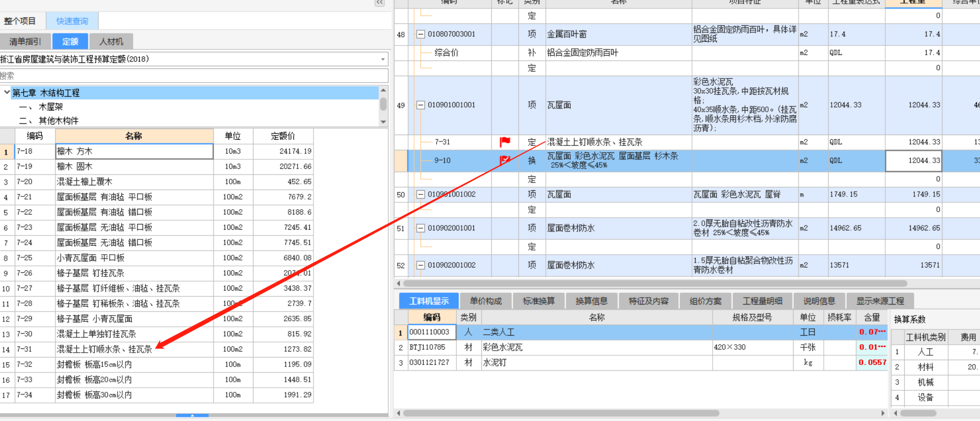Select quota row 7-31 混凝土上钉顺水条、挂瓦条

157,349
